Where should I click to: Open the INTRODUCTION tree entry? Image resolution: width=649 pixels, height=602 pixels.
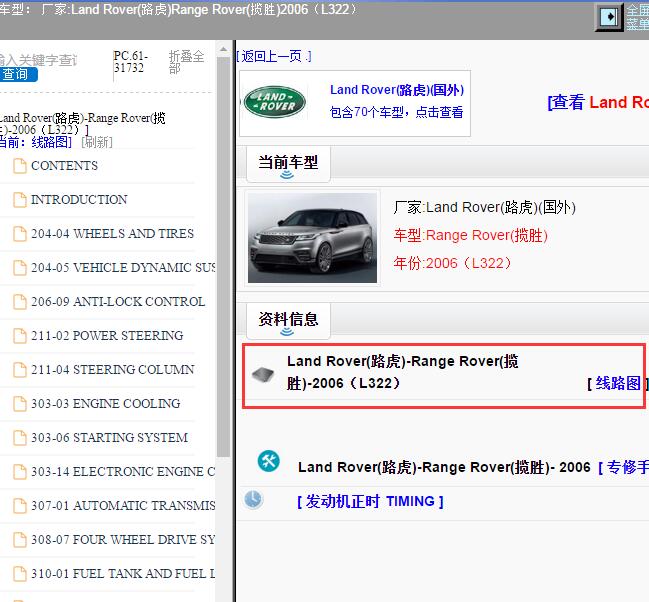tap(79, 200)
